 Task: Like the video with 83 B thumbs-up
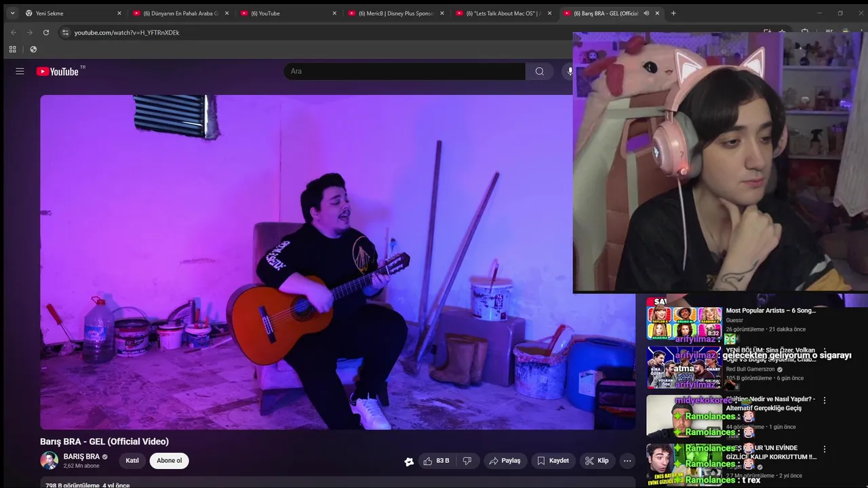point(436,461)
